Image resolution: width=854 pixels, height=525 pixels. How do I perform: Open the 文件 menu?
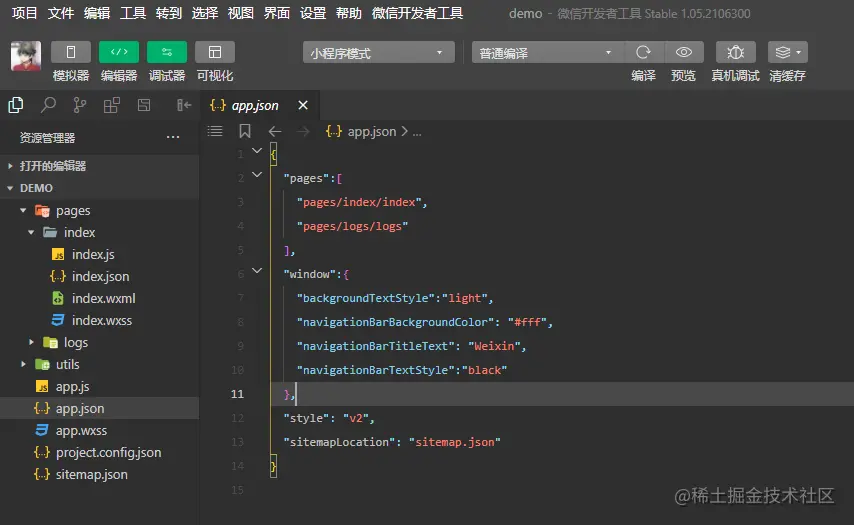(60, 13)
